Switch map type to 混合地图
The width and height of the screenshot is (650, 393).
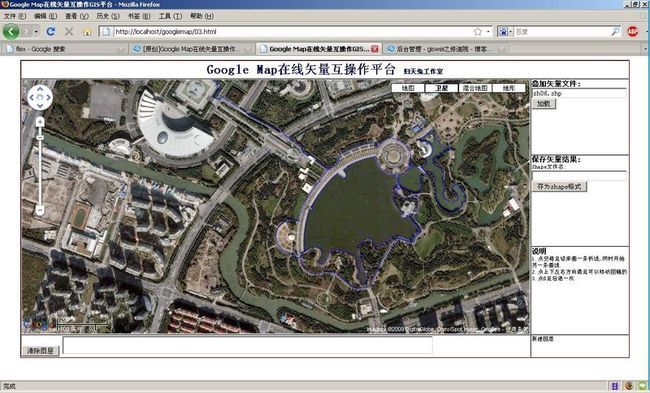tap(475, 88)
